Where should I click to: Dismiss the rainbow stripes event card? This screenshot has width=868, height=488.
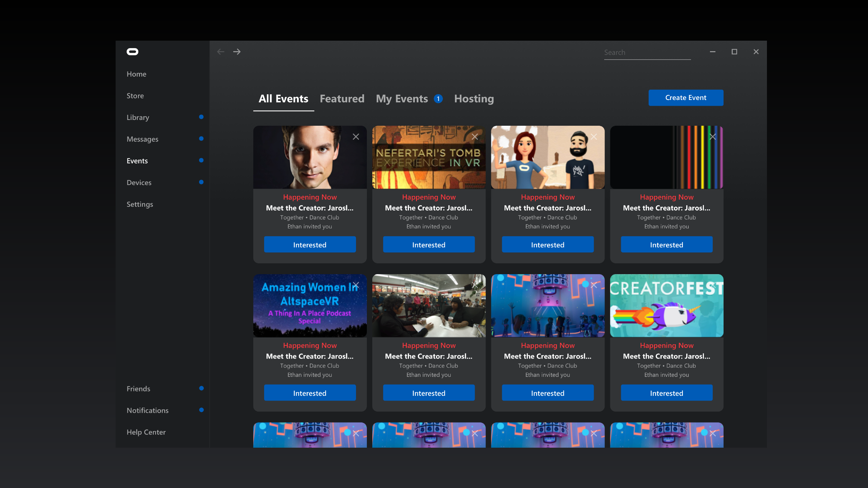coord(713,137)
